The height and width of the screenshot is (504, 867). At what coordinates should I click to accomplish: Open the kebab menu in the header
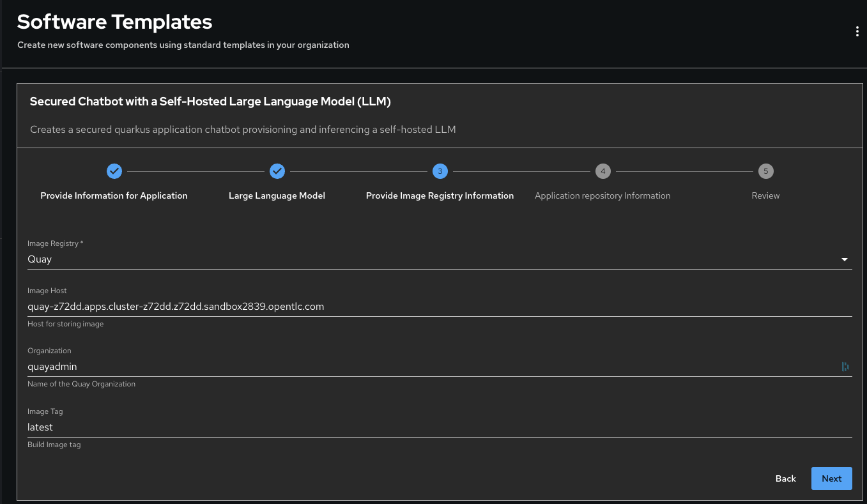point(857,32)
